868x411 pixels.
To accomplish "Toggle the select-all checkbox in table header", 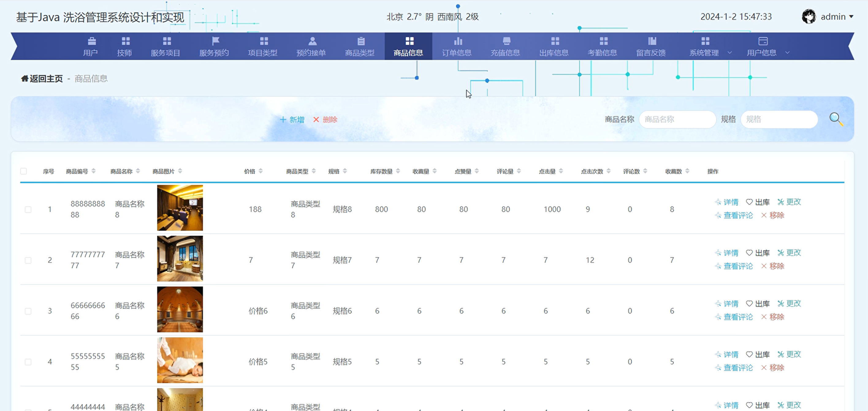I will pos(24,171).
